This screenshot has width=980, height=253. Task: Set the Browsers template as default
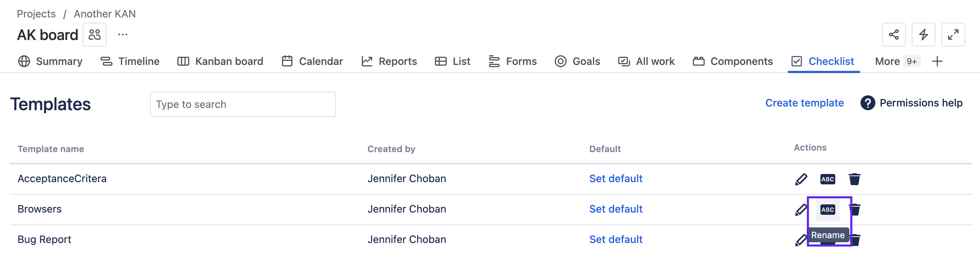[x=616, y=209]
